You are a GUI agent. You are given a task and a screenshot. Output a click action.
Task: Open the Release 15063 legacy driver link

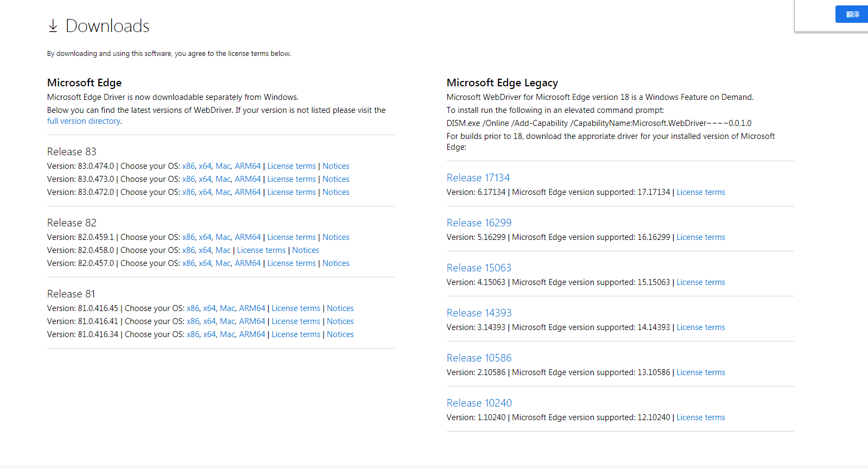click(x=479, y=268)
